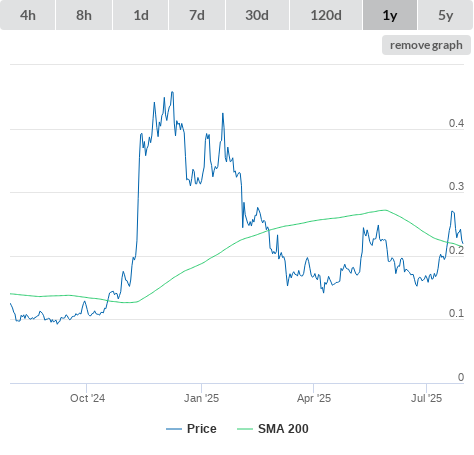Image resolution: width=474 pixels, height=455 pixels.
Task: Choose the 1d time range tab
Action: tap(141, 15)
